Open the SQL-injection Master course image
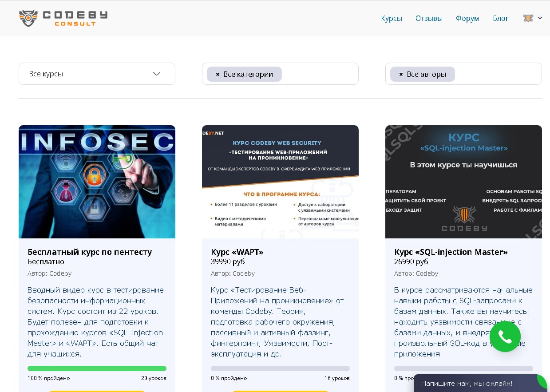This screenshot has width=550, height=392. [x=463, y=182]
